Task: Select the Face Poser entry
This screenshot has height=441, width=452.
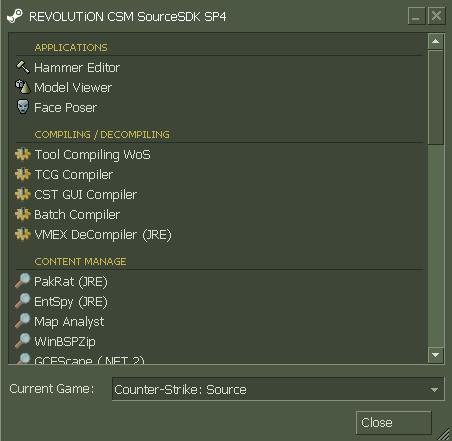Action: (x=65, y=108)
